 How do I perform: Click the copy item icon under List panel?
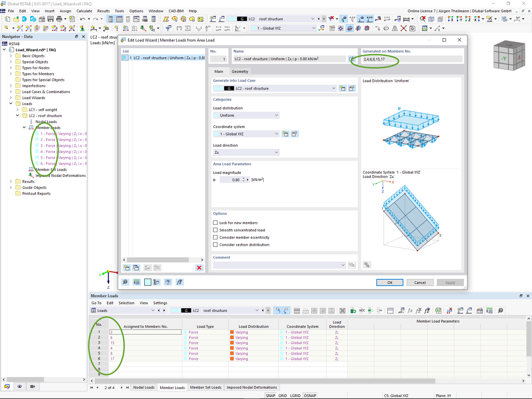click(x=136, y=268)
